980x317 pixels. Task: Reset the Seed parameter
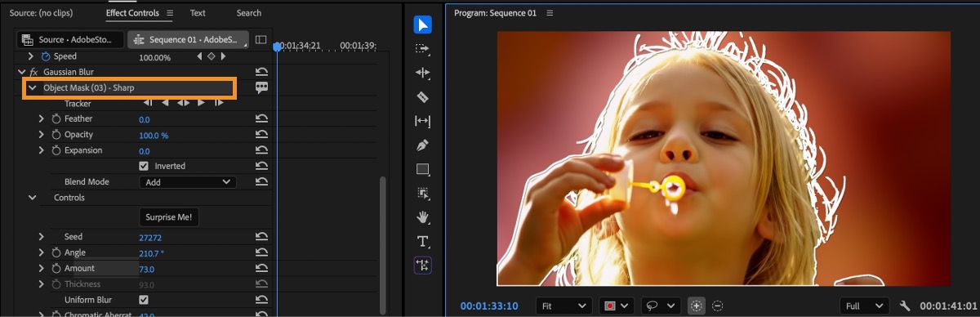tap(261, 237)
